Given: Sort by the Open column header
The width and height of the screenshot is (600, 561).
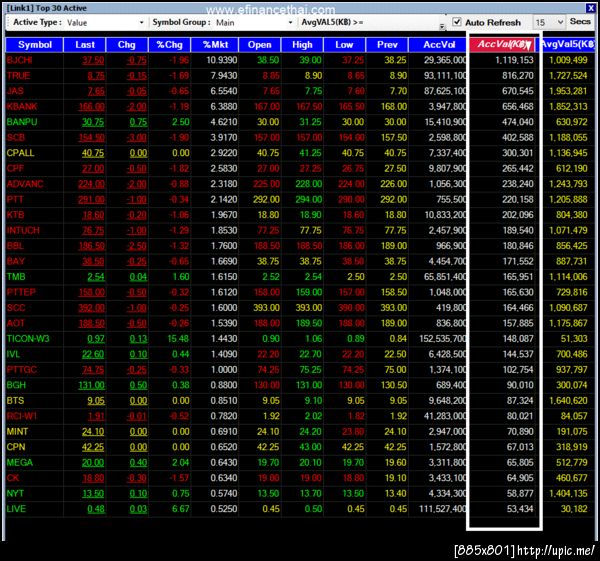Looking at the screenshot, I should (x=259, y=45).
